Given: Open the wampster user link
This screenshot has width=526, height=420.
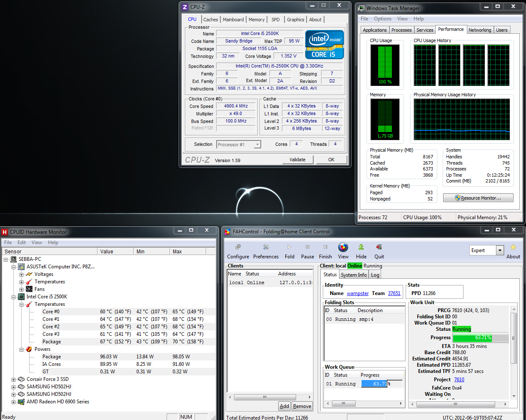Looking at the screenshot, I should [x=358, y=293].
